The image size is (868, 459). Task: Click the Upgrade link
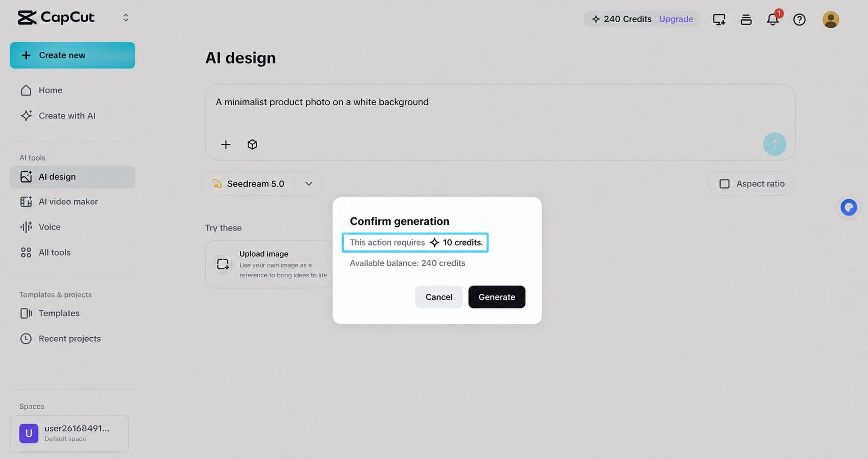pos(676,19)
